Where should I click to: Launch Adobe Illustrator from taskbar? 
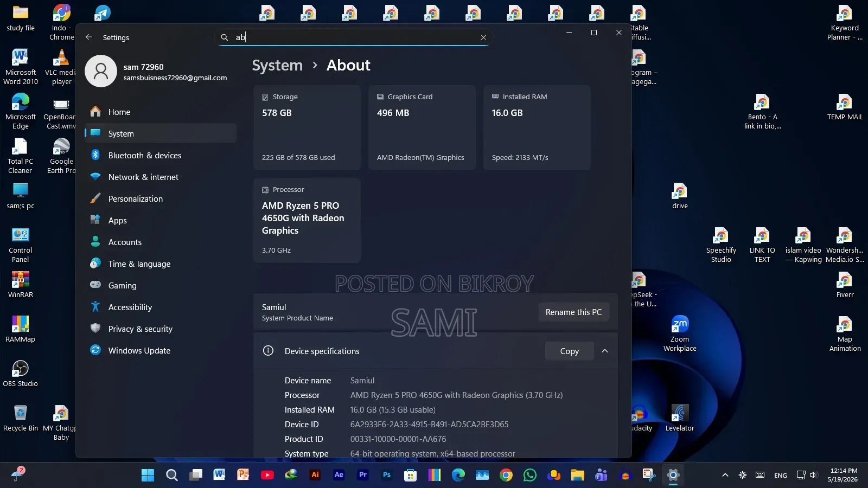pyautogui.click(x=315, y=475)
